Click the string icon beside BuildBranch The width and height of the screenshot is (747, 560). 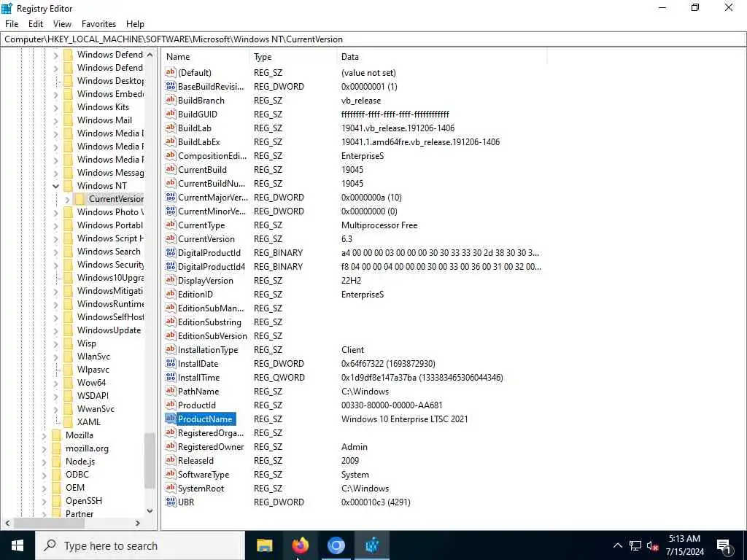click(171, 100)
